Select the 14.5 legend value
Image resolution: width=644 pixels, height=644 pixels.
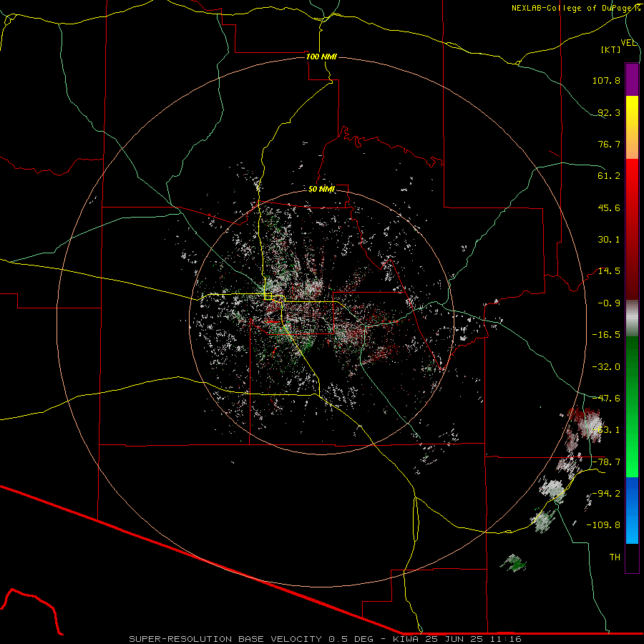pyautogui.click(x=609, y=271)
